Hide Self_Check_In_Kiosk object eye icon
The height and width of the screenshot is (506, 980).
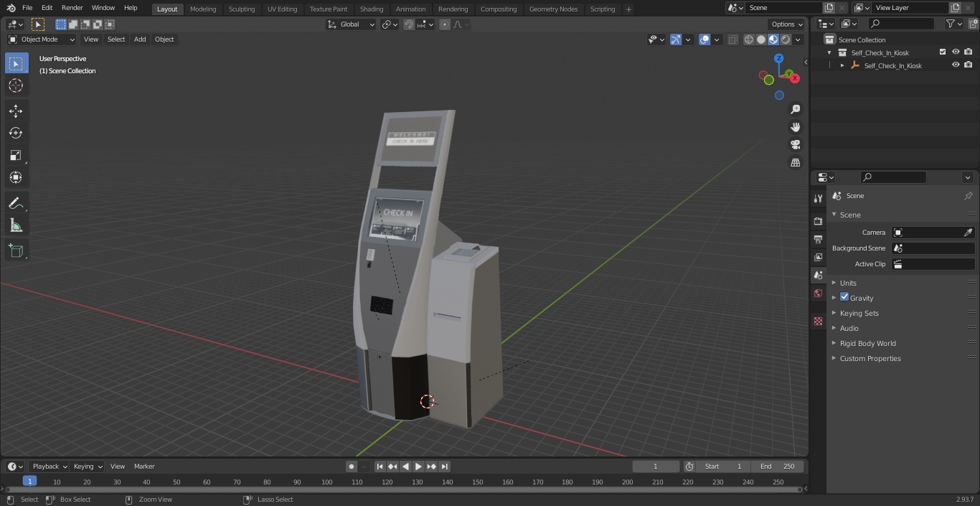tap(956, 65)
